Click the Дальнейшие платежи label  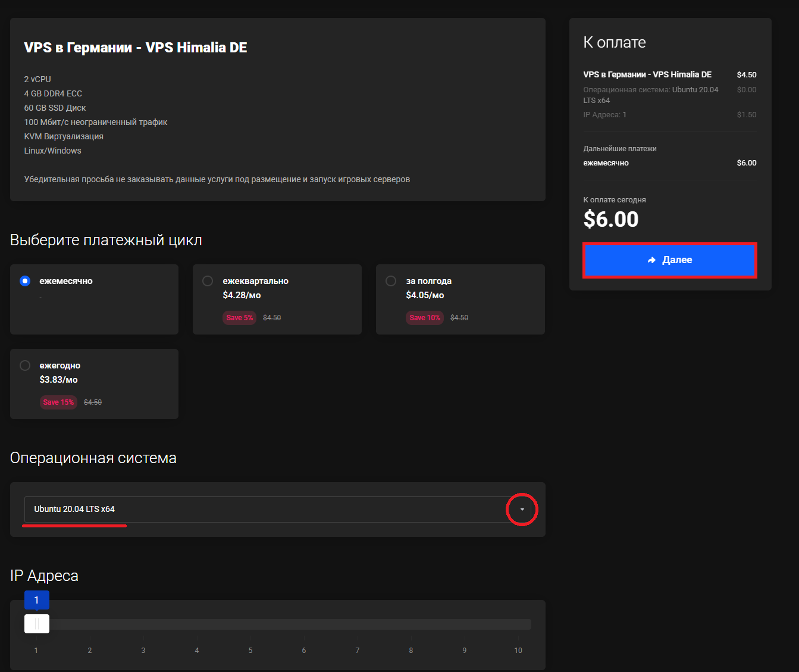click(x=620, y=149)
